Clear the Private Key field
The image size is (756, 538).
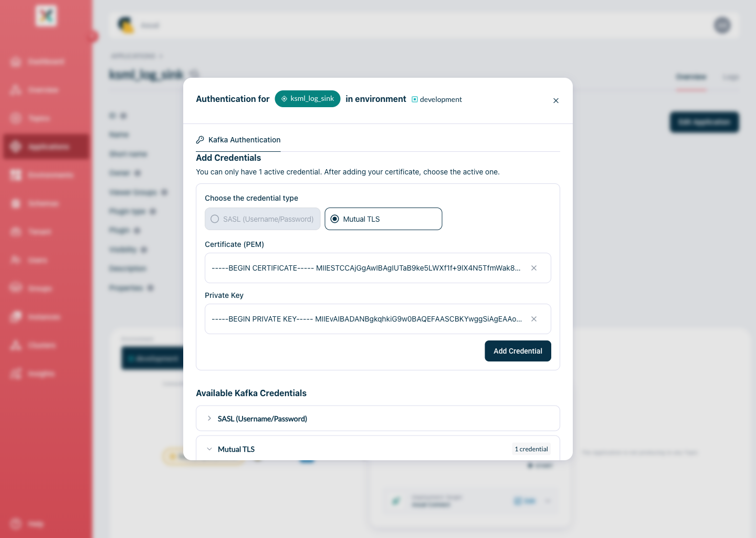(x=534, y=319)
